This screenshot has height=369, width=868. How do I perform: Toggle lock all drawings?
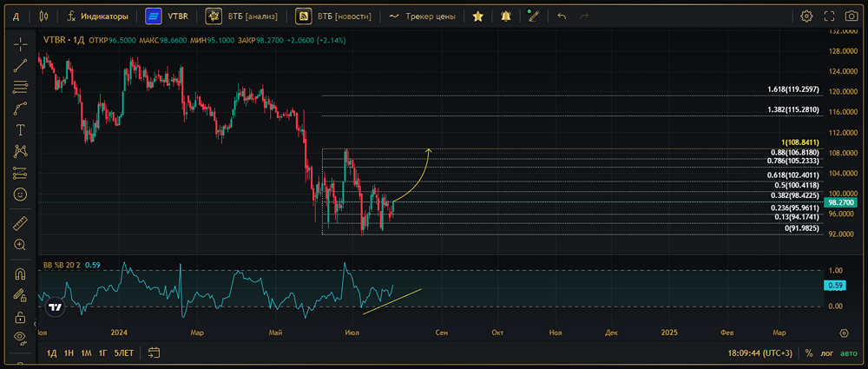click(x=21, y=317)
